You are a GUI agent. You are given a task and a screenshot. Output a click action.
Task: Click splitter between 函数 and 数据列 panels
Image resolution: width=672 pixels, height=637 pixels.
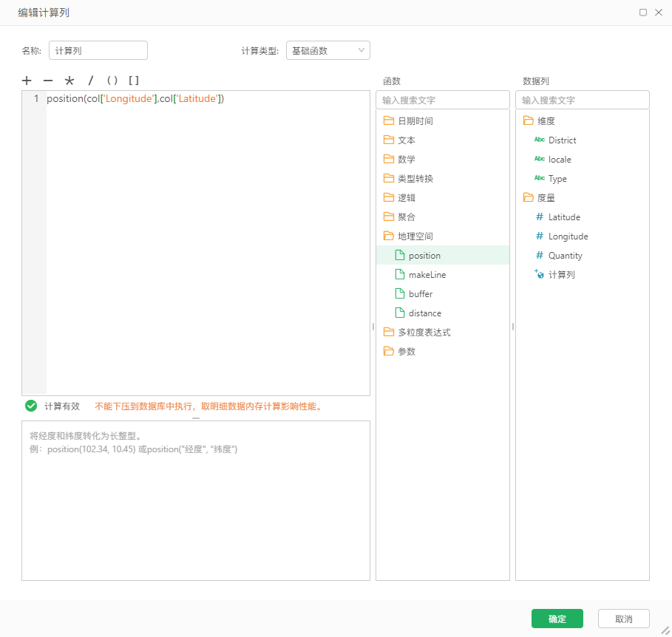coord(512,327)
